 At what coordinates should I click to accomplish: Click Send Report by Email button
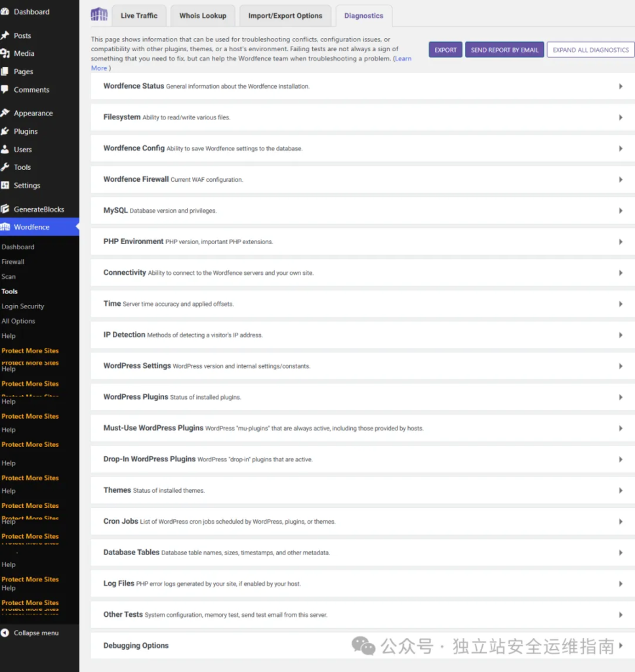click(x=504, y=50)
